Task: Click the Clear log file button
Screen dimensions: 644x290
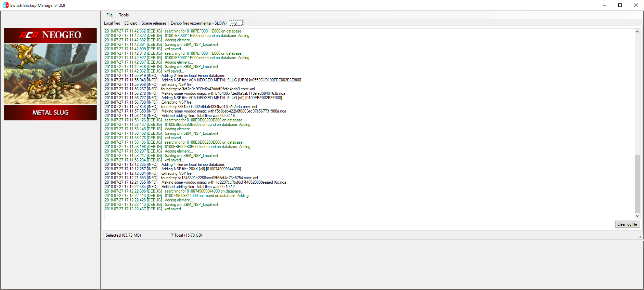Action: click(627, 224)
